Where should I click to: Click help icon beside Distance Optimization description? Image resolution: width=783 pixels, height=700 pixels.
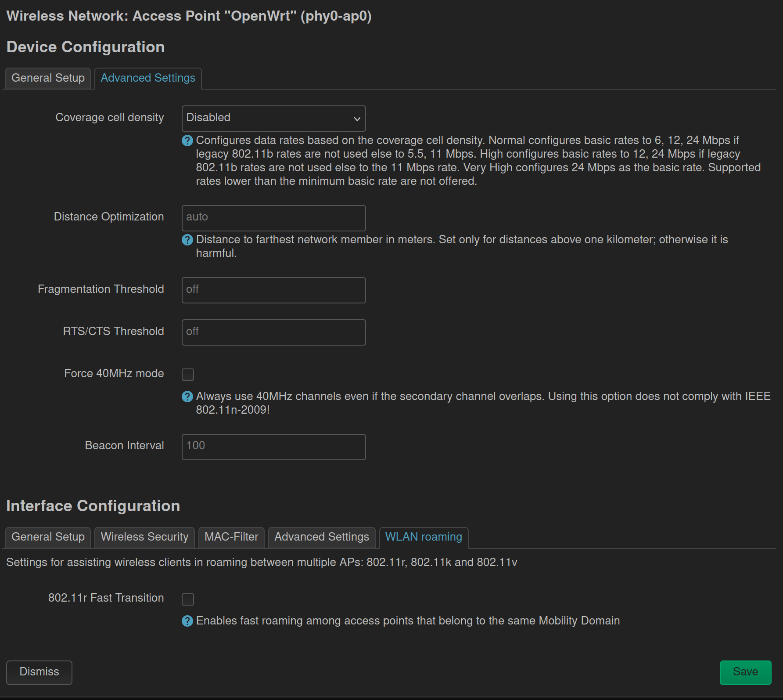coord(187,240)
